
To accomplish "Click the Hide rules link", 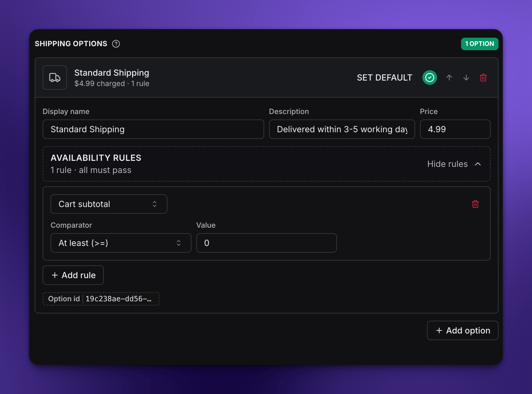I will tap(447, 164).
